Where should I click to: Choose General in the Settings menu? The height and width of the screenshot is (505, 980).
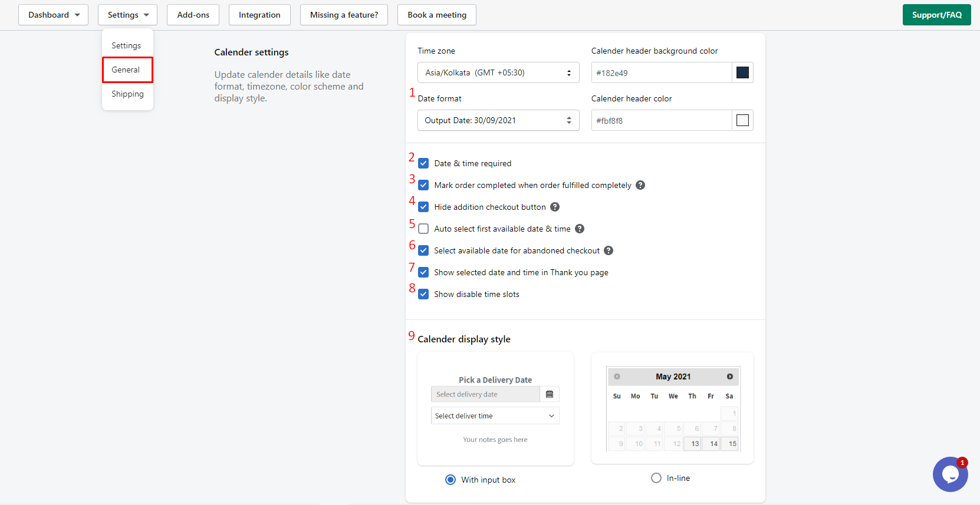[127, 70]
